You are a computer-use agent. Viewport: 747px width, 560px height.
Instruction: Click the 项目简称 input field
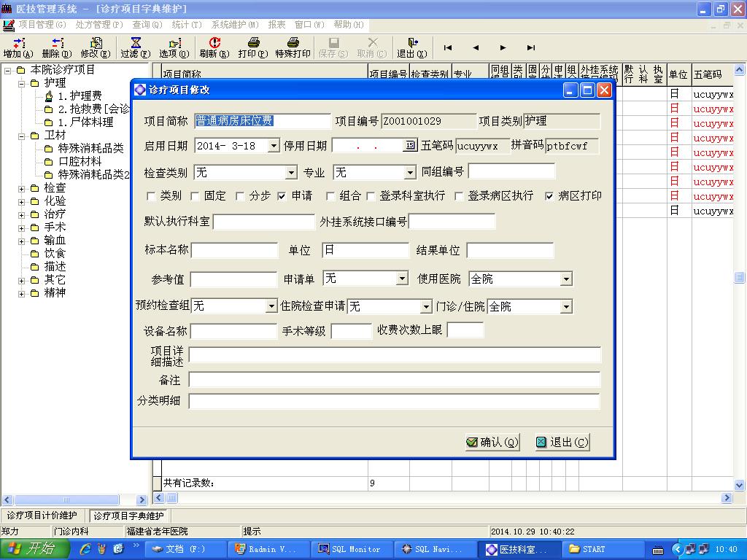(263, 121)
